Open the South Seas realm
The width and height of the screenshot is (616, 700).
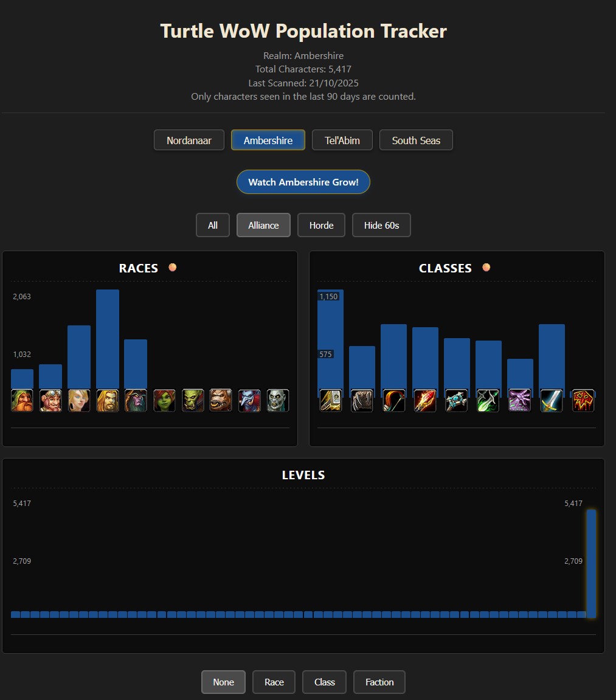click(x=416, y=140)
